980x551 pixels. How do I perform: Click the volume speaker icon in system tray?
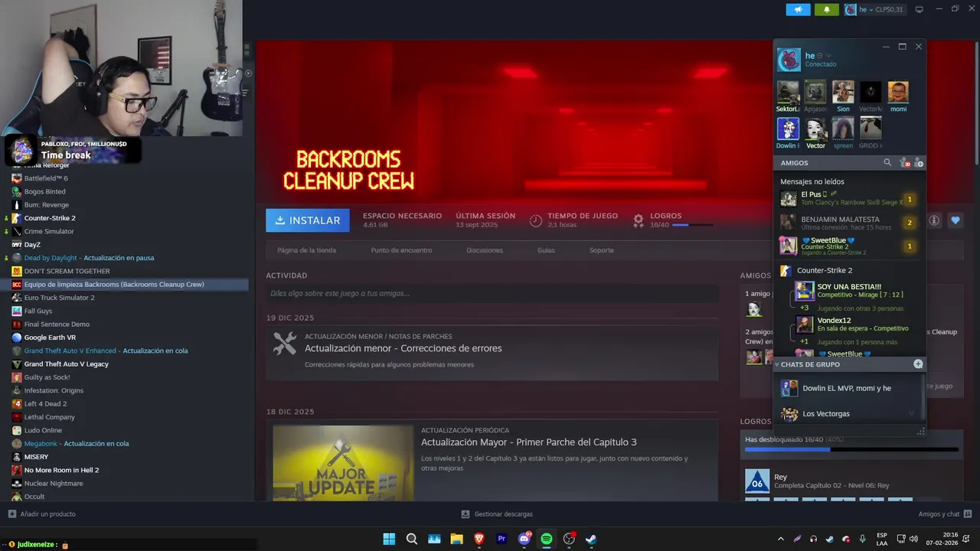tap(914, 539)
